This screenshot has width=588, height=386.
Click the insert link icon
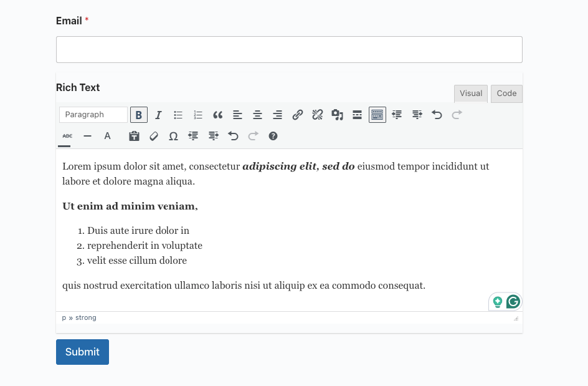point(298,115)
